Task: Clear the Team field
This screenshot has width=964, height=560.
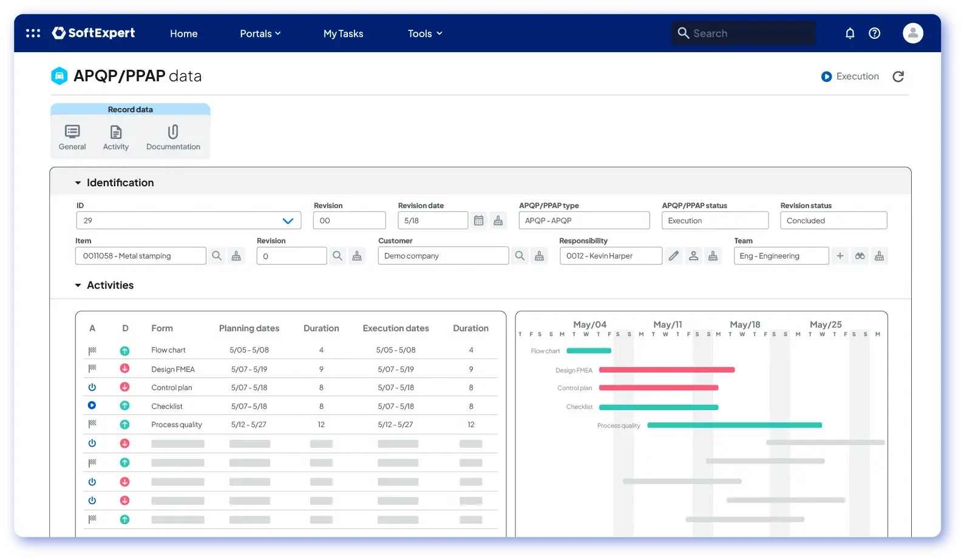Action: pyautogui.click(x=879, y=256)
